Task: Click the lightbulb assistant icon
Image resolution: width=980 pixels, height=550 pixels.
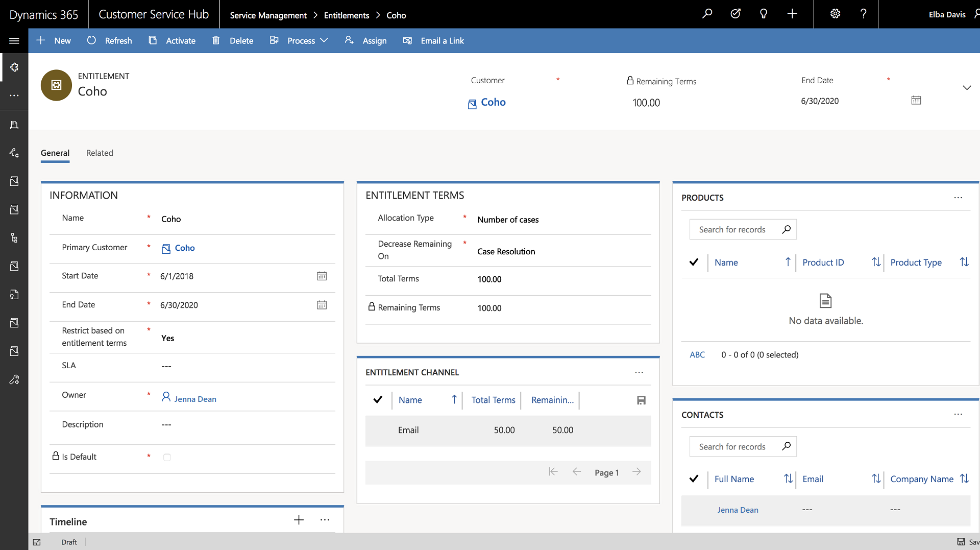Action: [764, 14]
